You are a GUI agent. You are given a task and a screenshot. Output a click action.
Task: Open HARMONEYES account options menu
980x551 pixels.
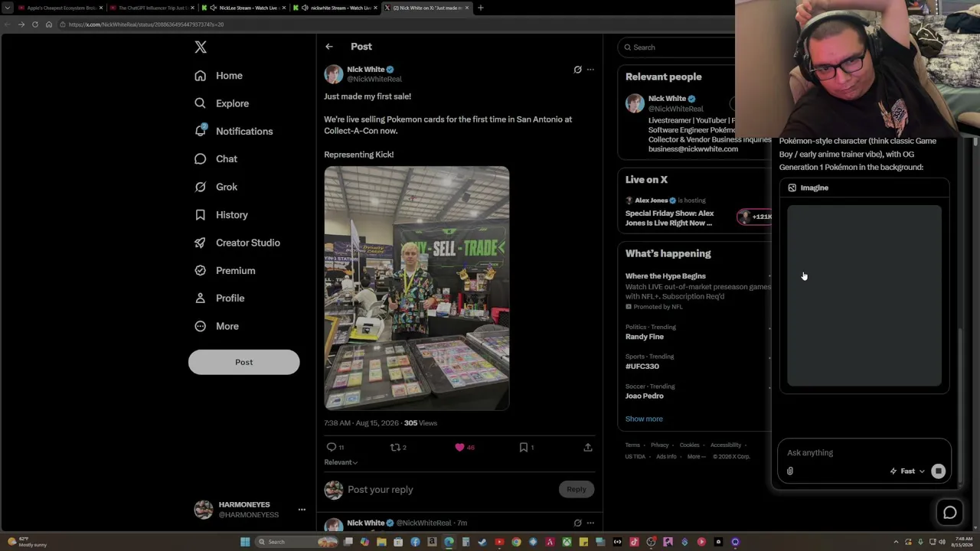(302, 510)
